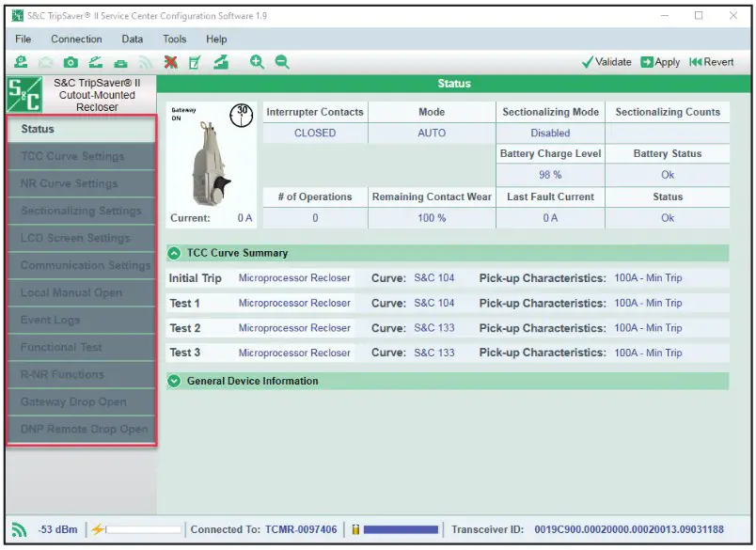
Task: Click the red X disconnect icon
Action: [x=170, y=62]
